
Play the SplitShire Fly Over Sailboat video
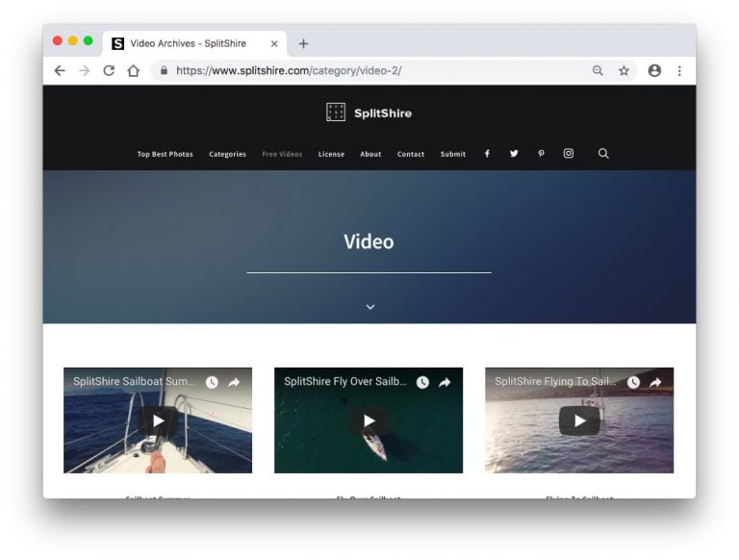369,420
